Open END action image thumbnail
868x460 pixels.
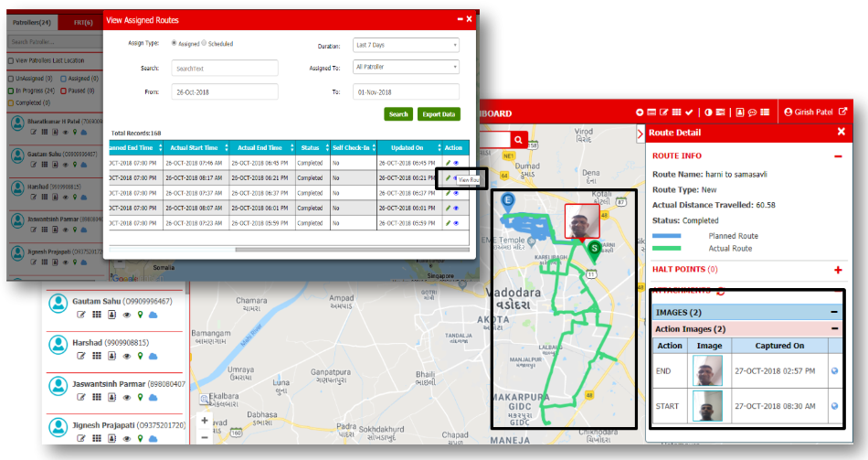(707, 370)
